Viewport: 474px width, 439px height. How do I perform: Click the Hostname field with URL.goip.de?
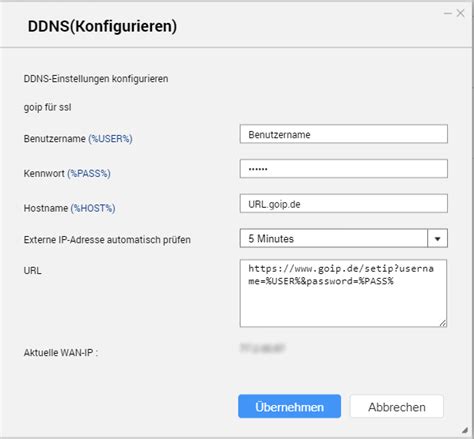pyautogui.click(x=343, y=204)
